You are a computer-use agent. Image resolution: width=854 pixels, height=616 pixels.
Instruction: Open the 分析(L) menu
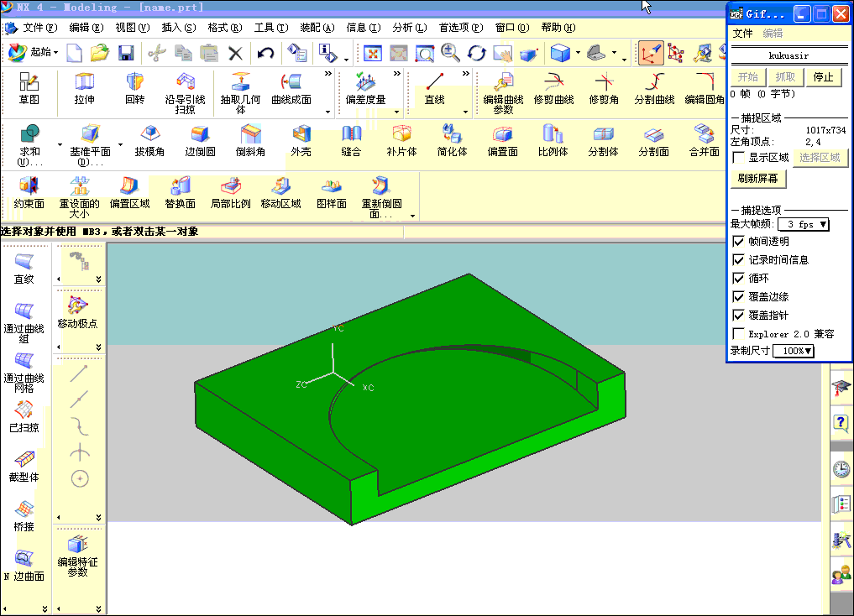click(410, 27)
